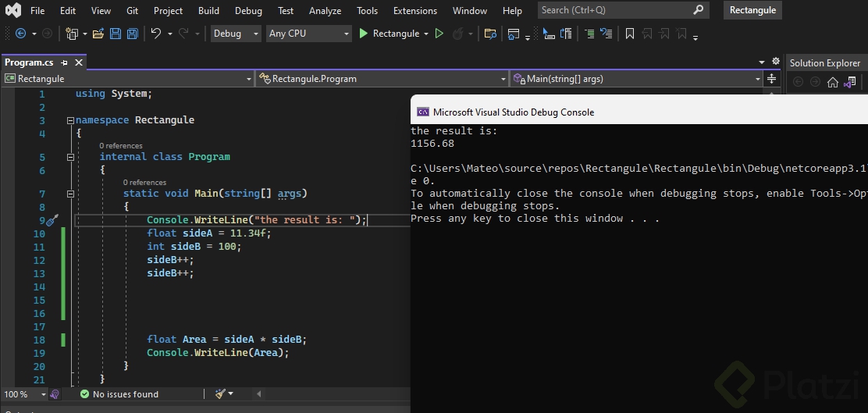Click the bookmark icon in the toolbar
This screenshot has width=868, height=413.
point(630,34)
